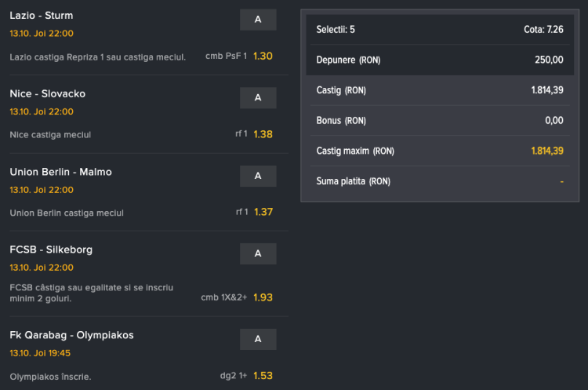Click the Castig maxim amount 1.814,39

tap(546, 151)
